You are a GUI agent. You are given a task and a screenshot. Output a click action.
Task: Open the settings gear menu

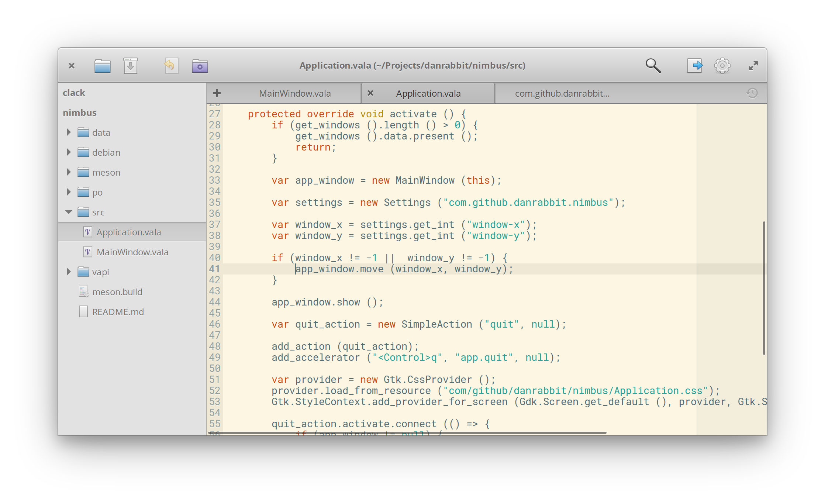click(722, 66)
